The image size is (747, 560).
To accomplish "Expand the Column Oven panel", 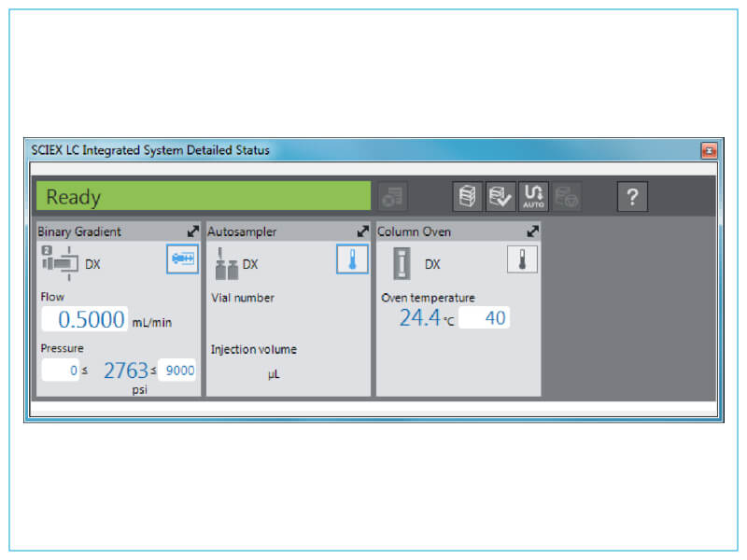I will click(532, 231).
